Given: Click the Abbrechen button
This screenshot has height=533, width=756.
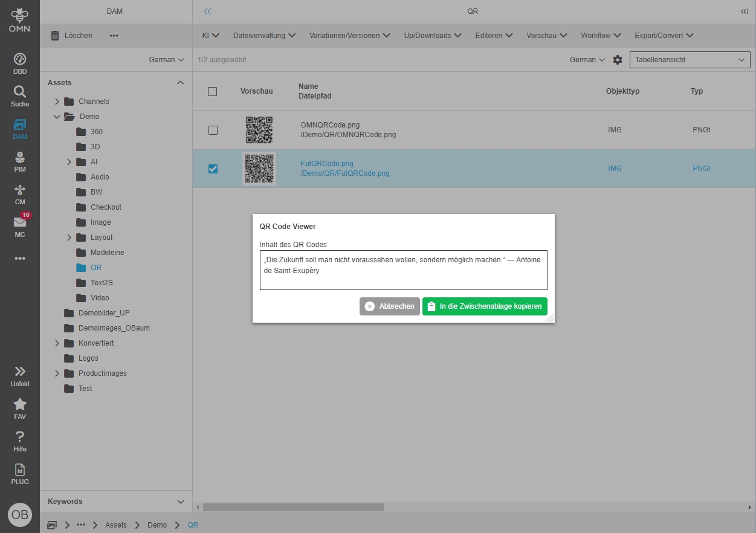Looking at the screenshot, I should pyautogui.click(x=390, y=306).
